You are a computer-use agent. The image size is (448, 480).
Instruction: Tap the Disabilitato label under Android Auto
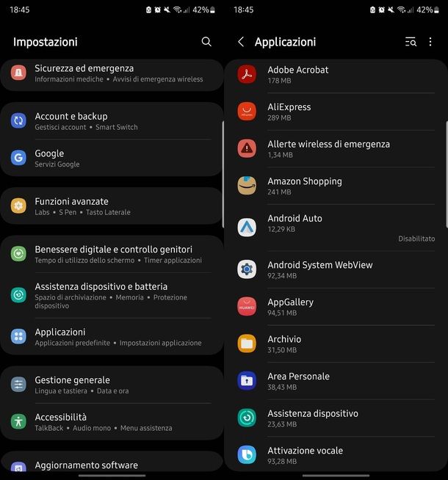tap(416, 239)
